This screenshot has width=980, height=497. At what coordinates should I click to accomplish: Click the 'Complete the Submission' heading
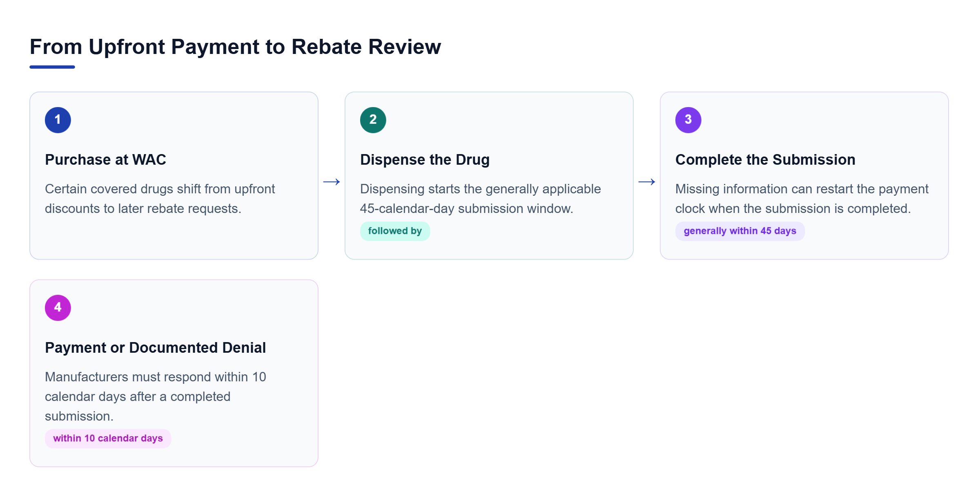click(x=765, y=159)
